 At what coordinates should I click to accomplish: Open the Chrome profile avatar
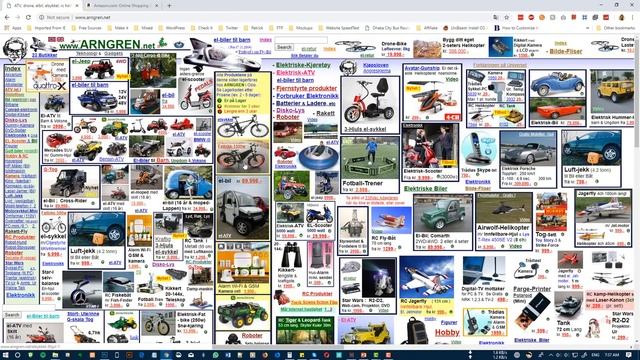click(622, 18)
